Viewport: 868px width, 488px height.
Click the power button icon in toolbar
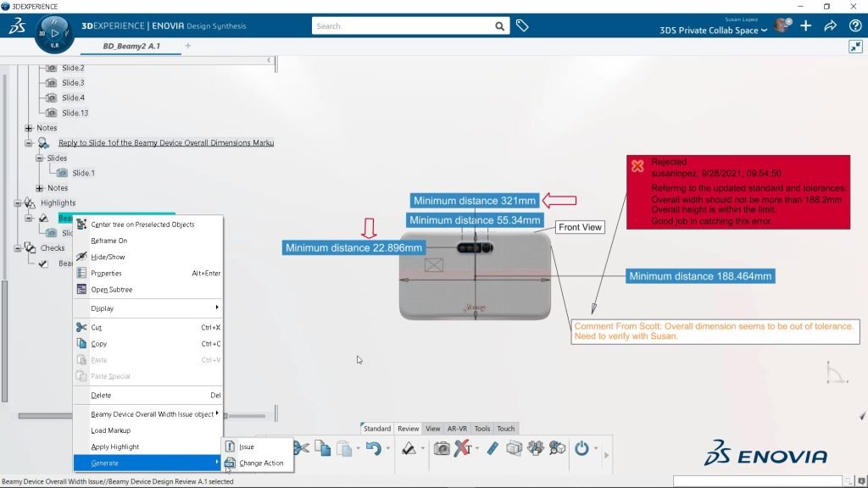point(581,447)
